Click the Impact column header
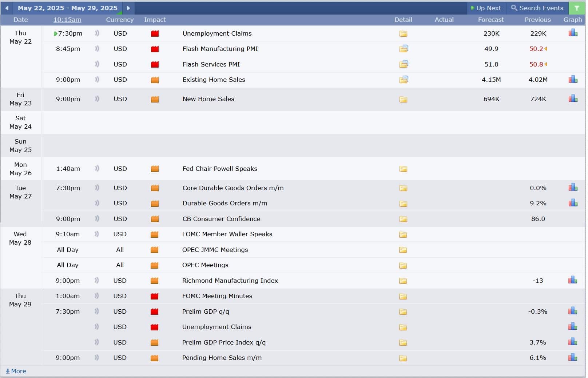The width and height of the screenshot is (588, 378). point(155,20)
